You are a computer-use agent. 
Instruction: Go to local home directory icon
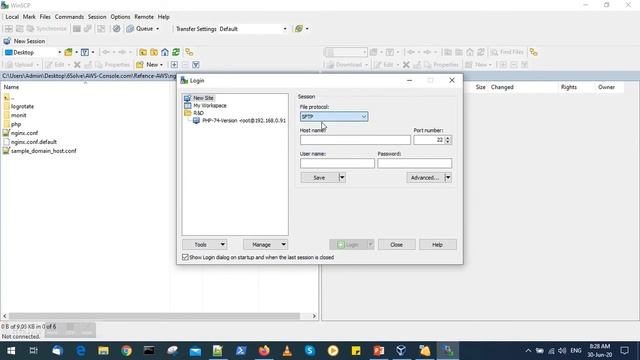coord(165,52)
